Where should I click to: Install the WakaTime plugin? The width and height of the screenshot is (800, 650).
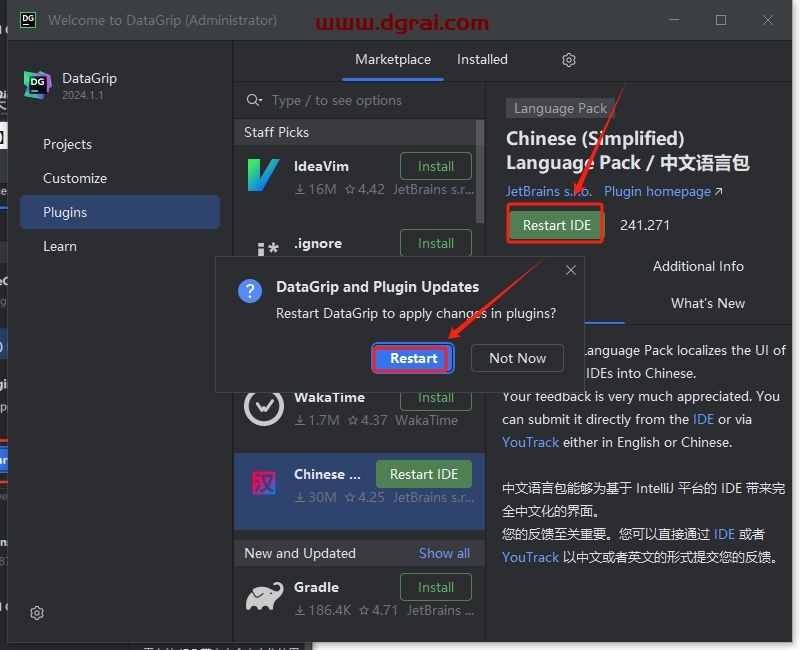pos(436,399)
